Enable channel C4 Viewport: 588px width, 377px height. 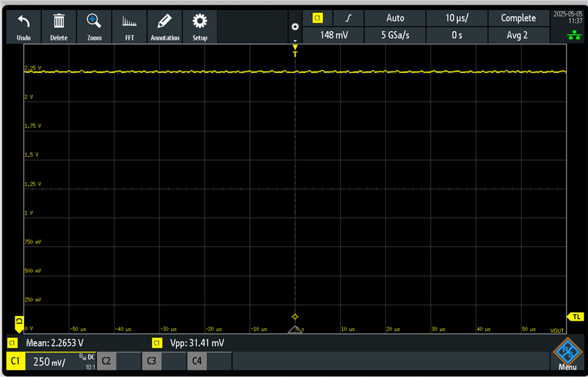point(209,361)
